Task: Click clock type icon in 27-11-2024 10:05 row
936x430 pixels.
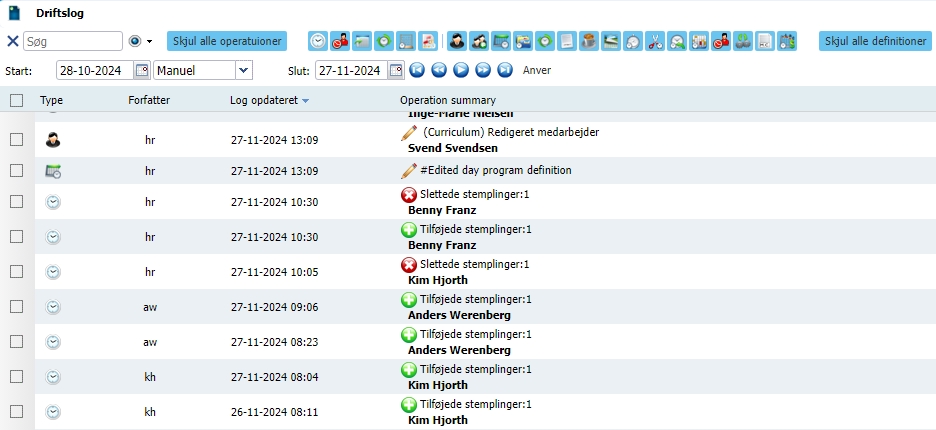Action: click(x=53, y=272)
